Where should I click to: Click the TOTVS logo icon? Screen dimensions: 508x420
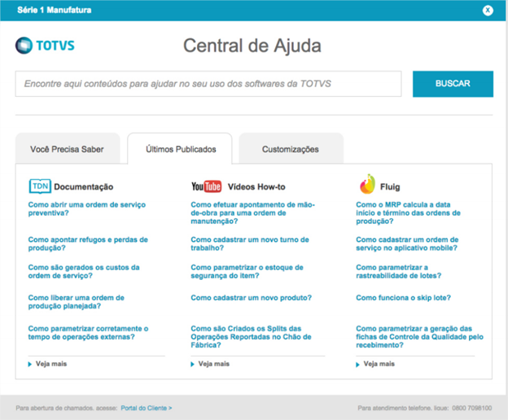point(24,46)
